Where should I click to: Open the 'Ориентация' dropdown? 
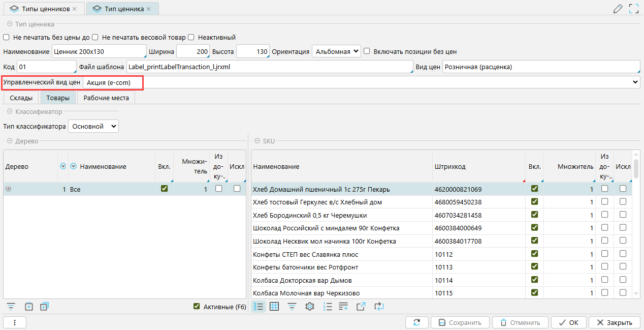336,51
